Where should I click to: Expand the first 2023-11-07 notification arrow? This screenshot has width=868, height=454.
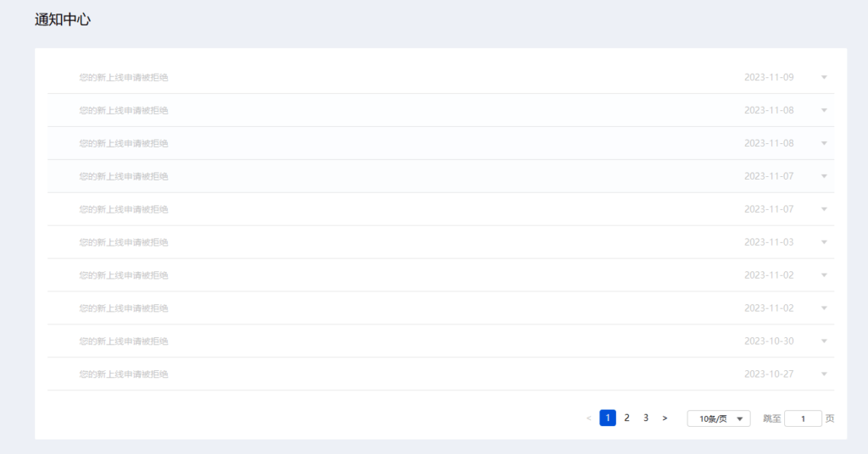click(x=824, y=176)
